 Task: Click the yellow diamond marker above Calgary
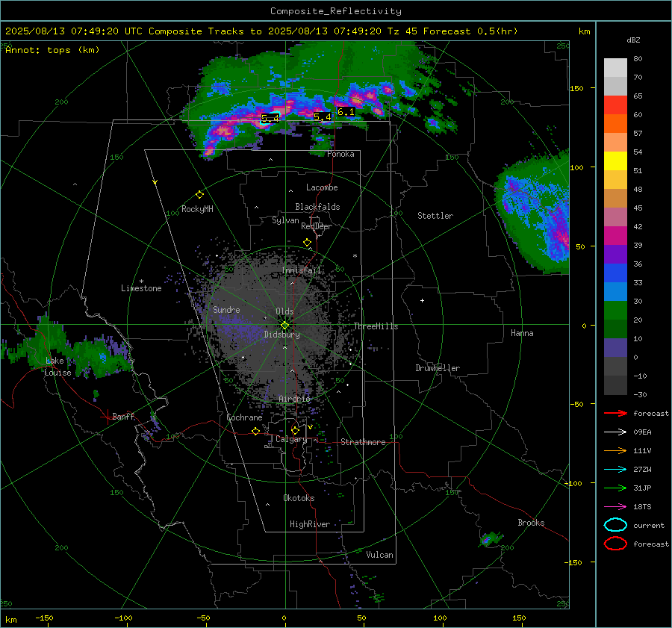(295, 430)
